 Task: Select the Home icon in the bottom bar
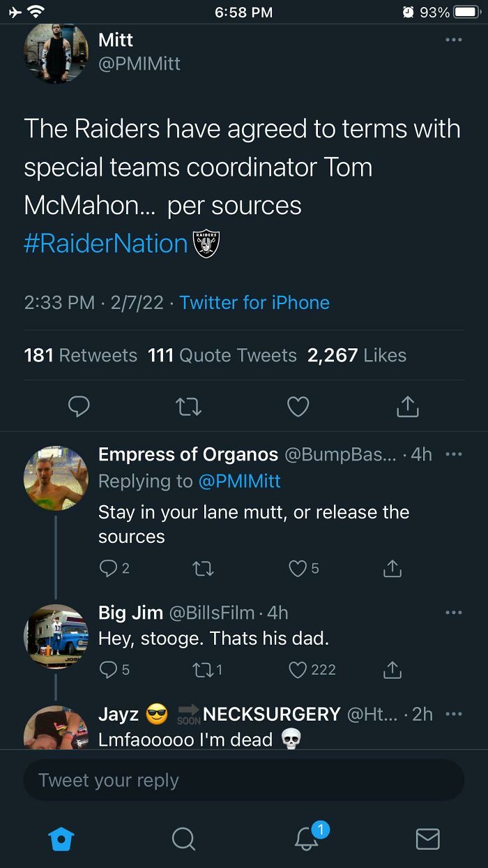tap(61, 839)
